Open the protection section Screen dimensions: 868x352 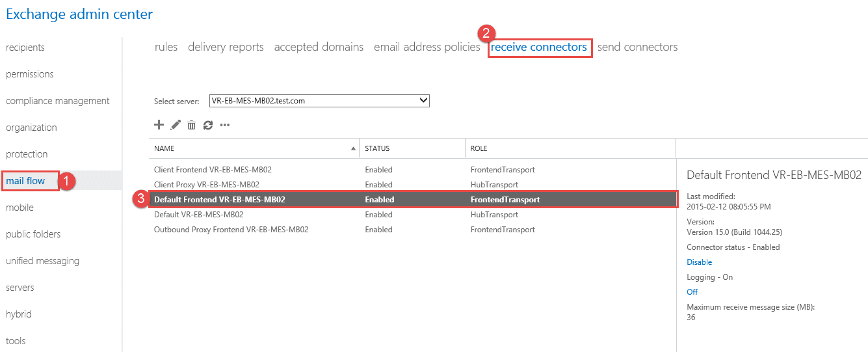[27, 154]
